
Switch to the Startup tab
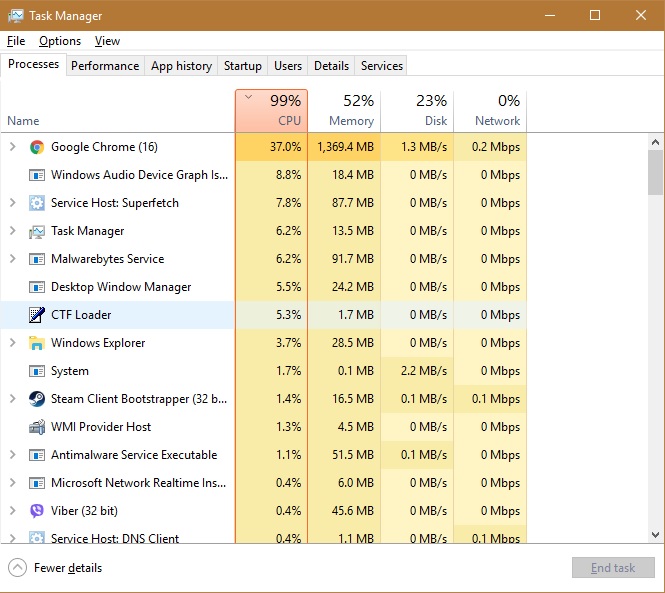(243, 66)
